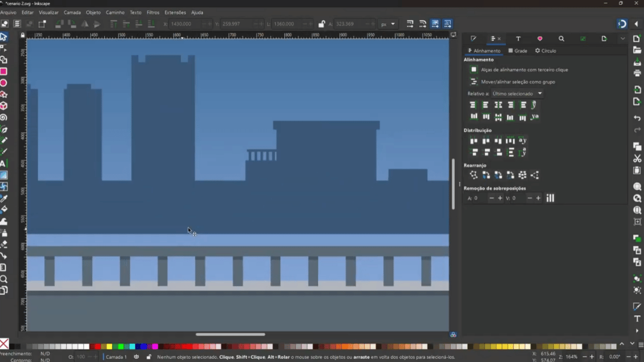Click the remove overlaps apply button
Image resolution: width=644 pixels, height=362 pixels.
pyautogui.click(x=550, y=198)
